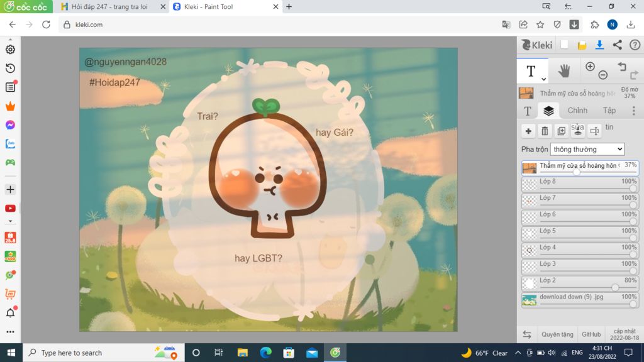
Task: Open notifications bell in sidebar
Action: [x=10, y=313]
